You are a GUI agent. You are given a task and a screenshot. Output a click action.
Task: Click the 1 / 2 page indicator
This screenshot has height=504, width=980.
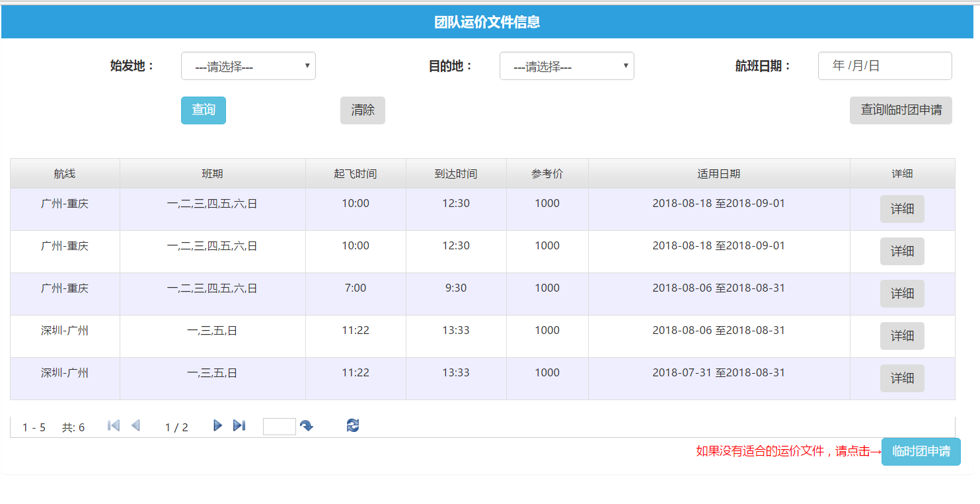click(x=176, y=427)
